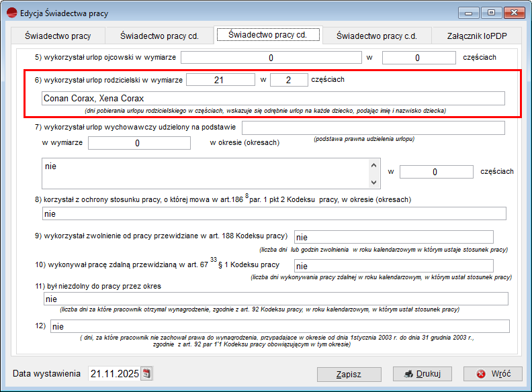Click the app icon in title bar
The height and width of the screenshot is (392, 532).
pyautogui.click(x=11, y=13)
